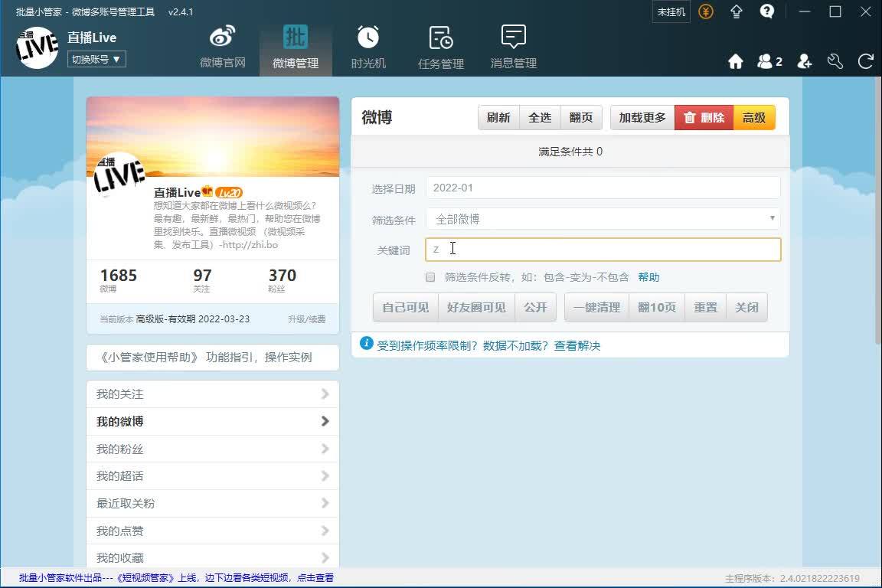882x588 pixels.
Task: Click the upload arrow icon in title bar
Action: tap(737, 11)
